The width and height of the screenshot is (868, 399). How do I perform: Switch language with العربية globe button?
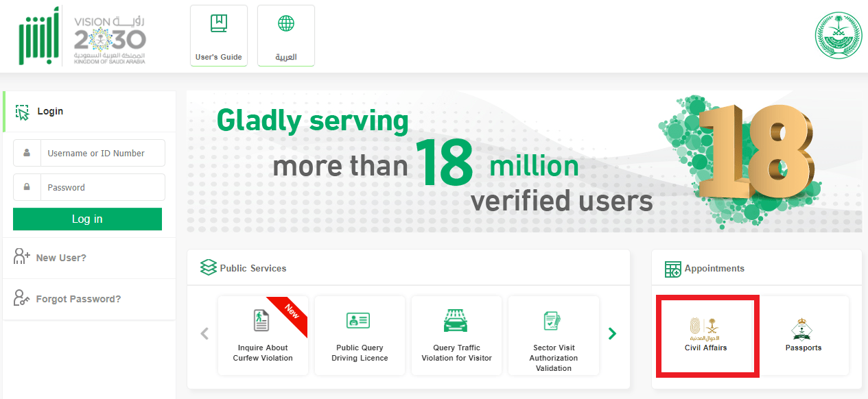pyautogui.click(x=286, y=36)
